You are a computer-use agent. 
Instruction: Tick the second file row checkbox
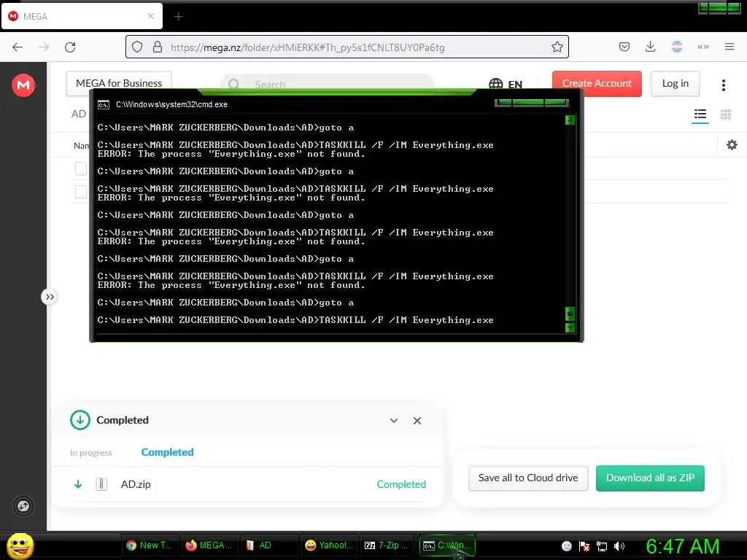point(81,192)
